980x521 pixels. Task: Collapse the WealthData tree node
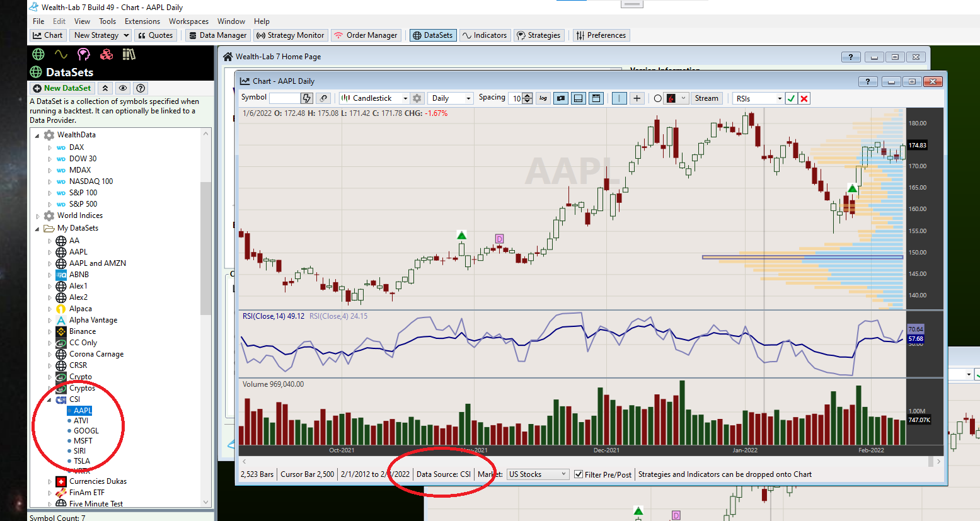(x=37, y=135)
